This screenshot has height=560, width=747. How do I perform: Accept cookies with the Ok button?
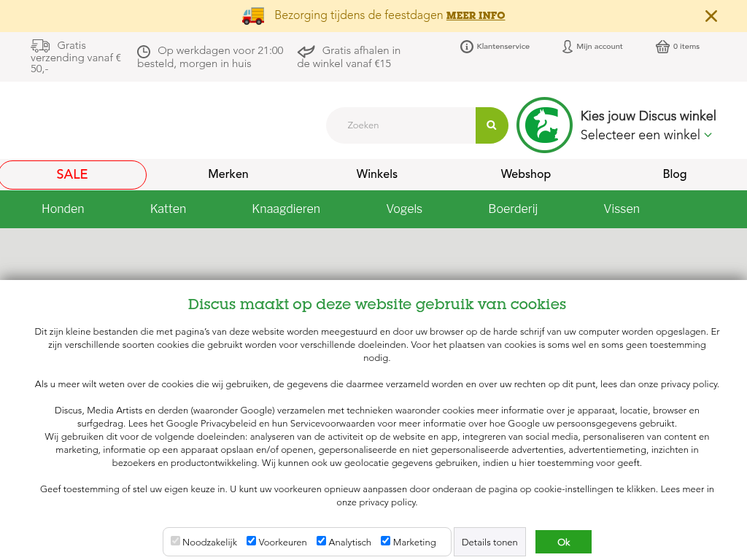563,542
